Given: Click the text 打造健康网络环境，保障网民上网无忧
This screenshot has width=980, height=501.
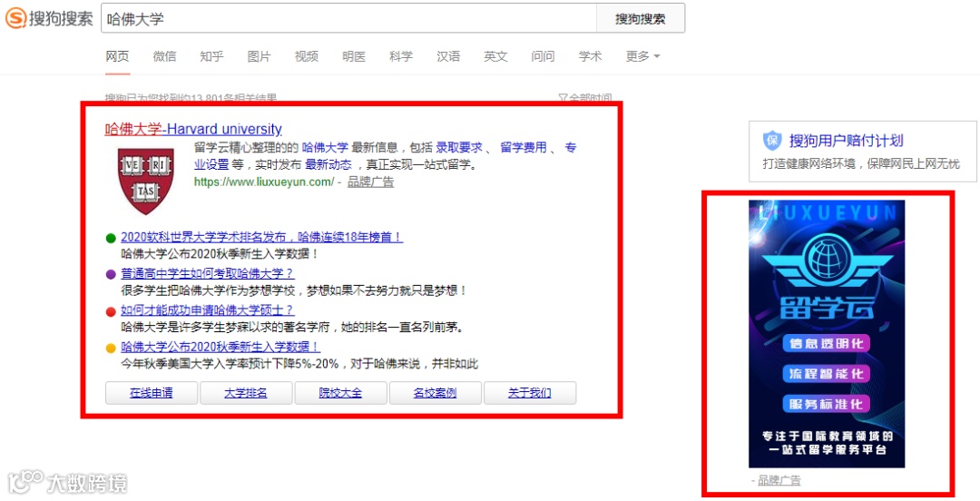Looking at the screenshot, I should pos(860,164).
